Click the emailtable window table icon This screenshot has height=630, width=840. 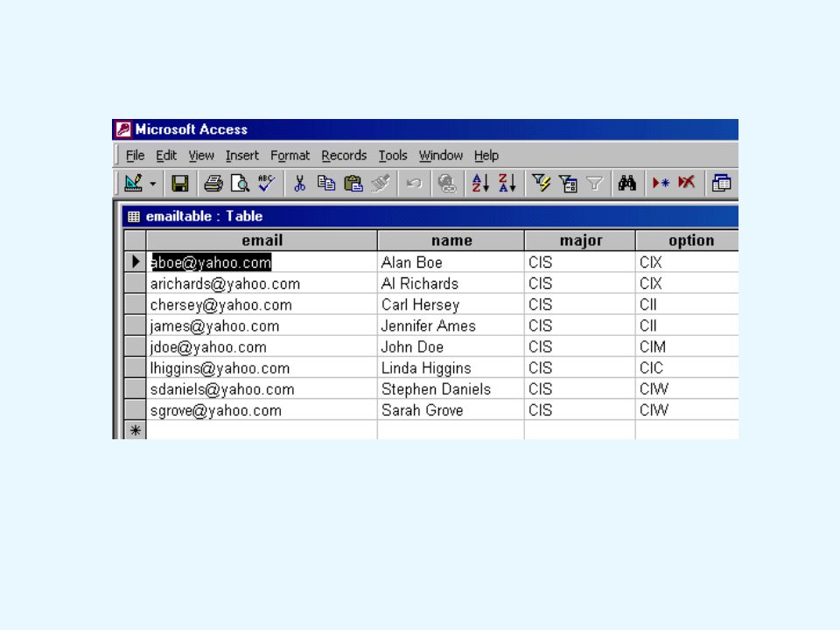click(x=133, y=216)
